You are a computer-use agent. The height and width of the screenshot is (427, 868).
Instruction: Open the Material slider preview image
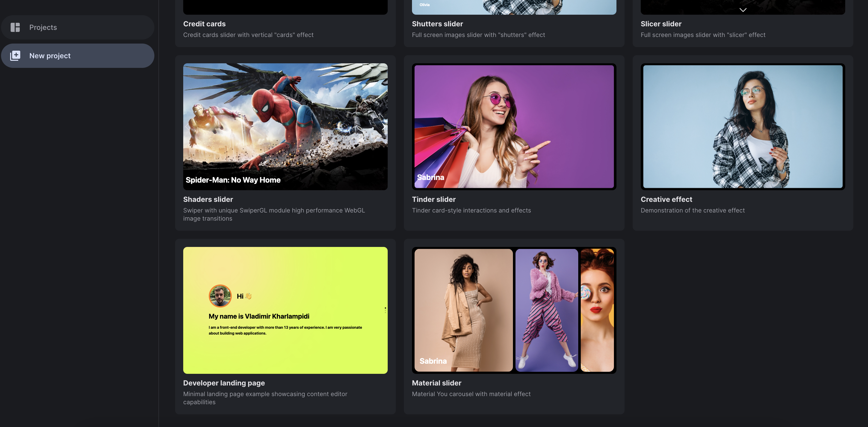[x=514, y=310]
